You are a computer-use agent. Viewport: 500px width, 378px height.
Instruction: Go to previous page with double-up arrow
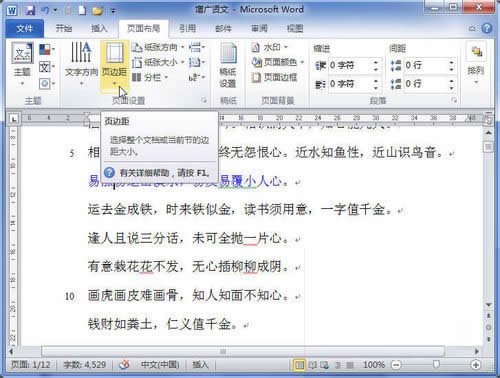click(489, 315)
